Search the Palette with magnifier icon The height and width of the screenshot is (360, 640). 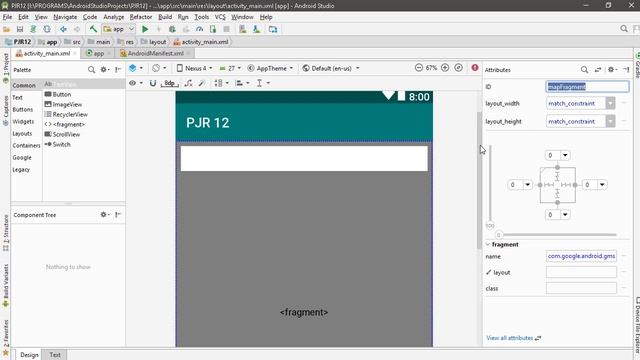(91, 70)
